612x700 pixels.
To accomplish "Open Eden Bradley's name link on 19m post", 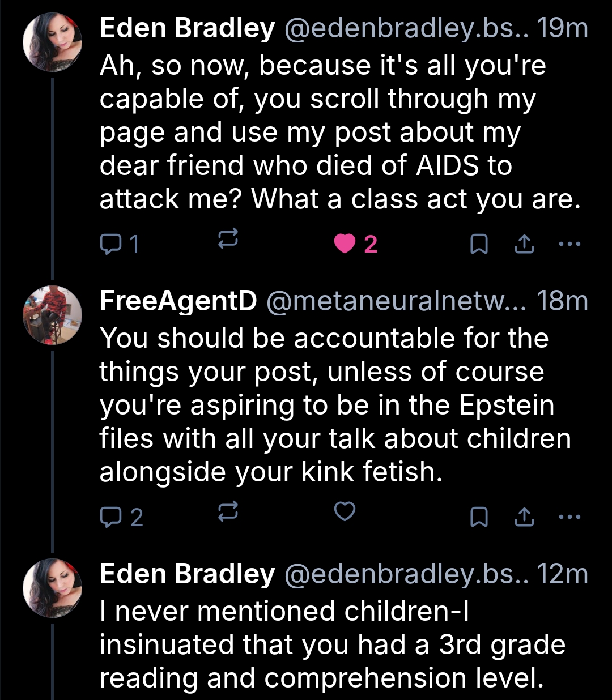I will pyautogui.click(x=187, y=28).
